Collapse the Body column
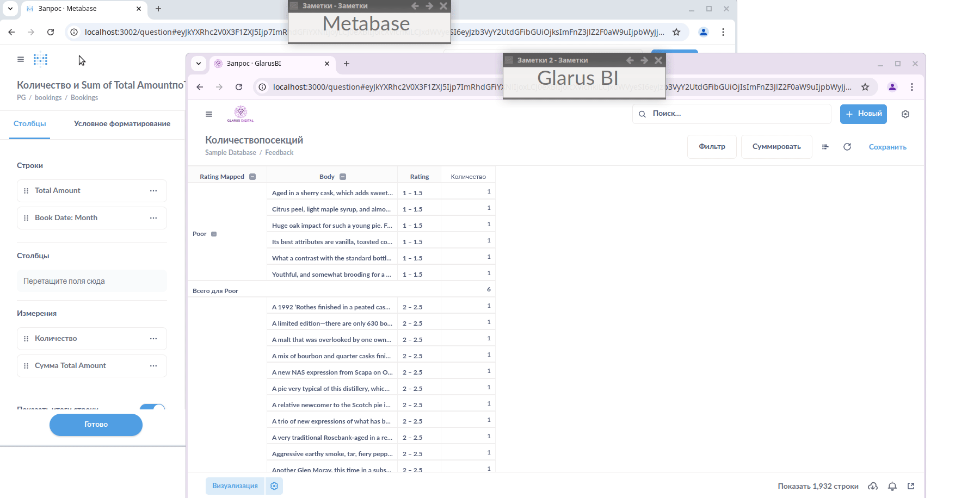The width and height of the screenshot is (980, 498). pyautogui.click(x=343, y=177)
